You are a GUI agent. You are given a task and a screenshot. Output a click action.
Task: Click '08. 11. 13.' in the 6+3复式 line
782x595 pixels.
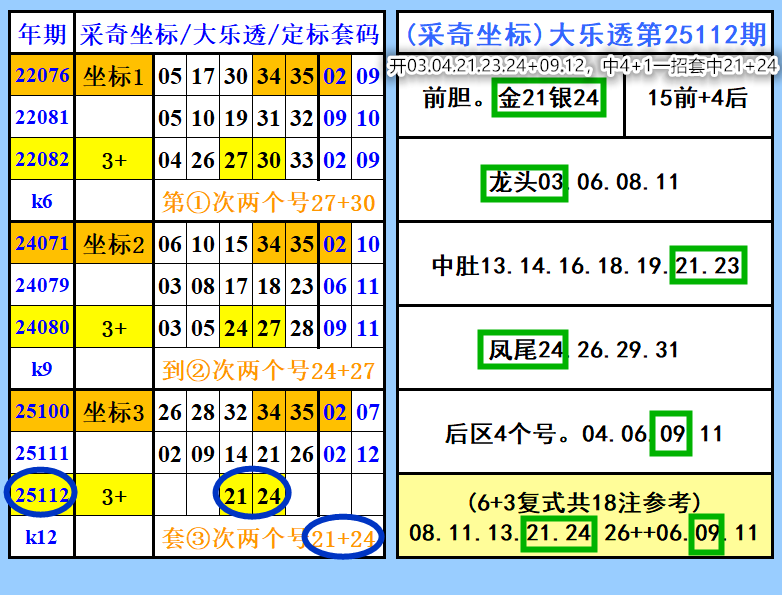click(464, 533)
